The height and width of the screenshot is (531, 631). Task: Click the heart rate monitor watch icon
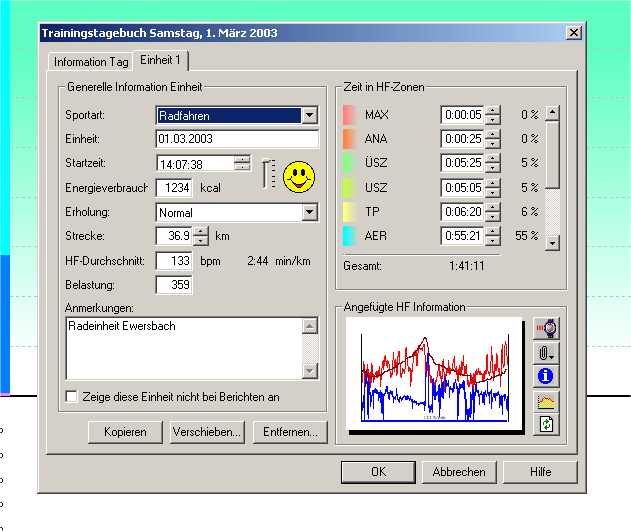[547, 328]
